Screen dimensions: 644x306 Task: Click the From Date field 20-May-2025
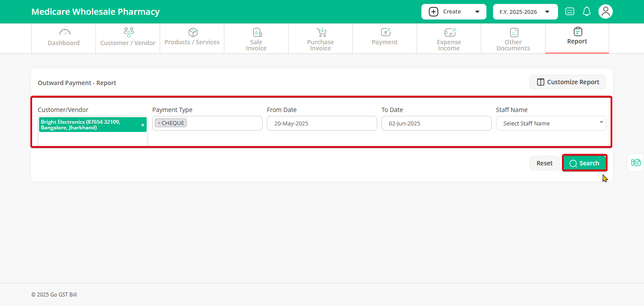coord(322,123)
